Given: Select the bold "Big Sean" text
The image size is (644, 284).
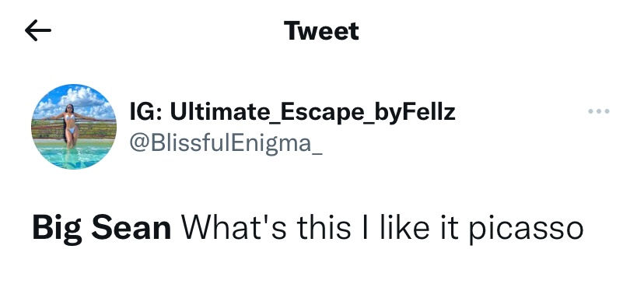Looking at the screenshot, I should [x=102, y=229].
